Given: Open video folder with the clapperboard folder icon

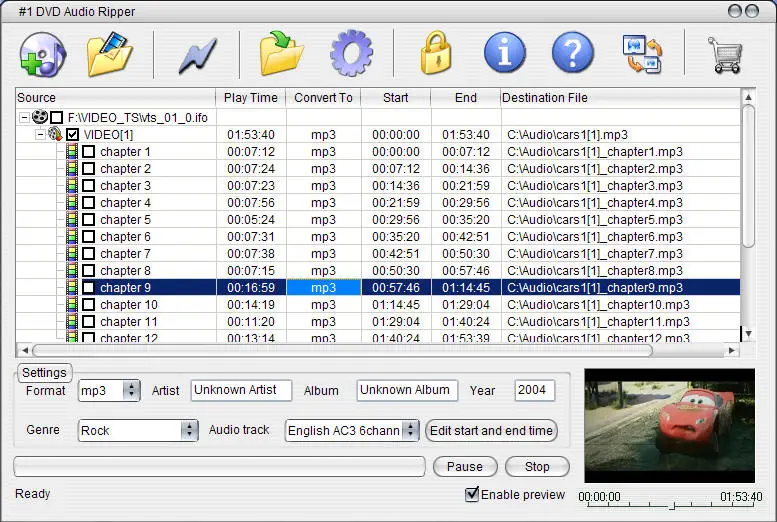Looking at the screenshot, I should 110,54.
